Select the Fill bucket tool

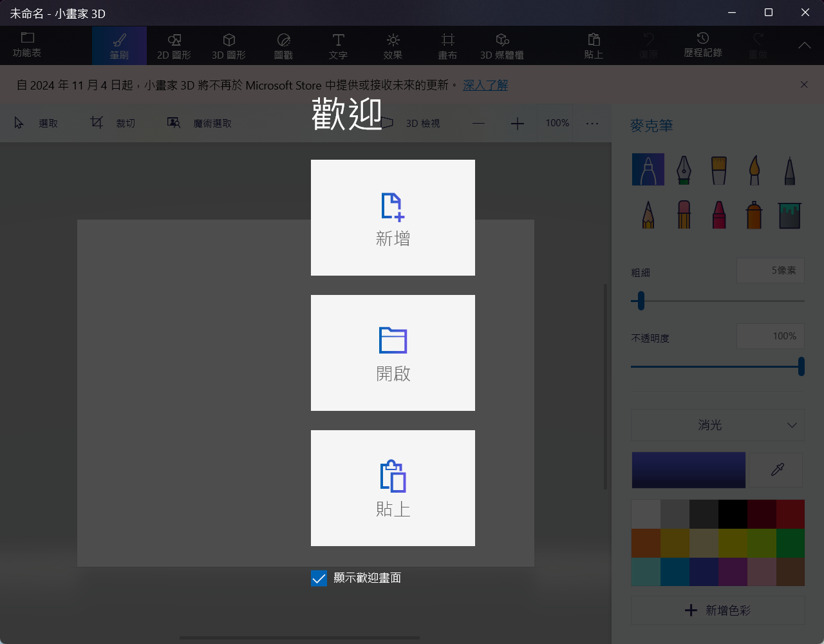pyautogui.click(x=789, y=214)
